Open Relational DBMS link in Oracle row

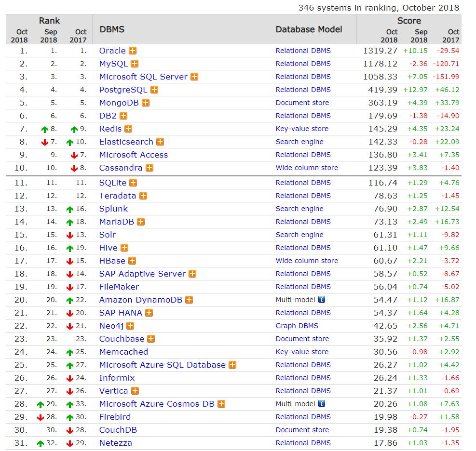tap(303, 51)
